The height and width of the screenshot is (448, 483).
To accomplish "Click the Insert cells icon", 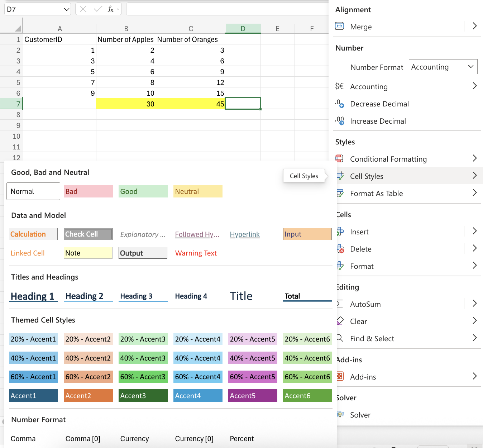I will coord(340,231).
